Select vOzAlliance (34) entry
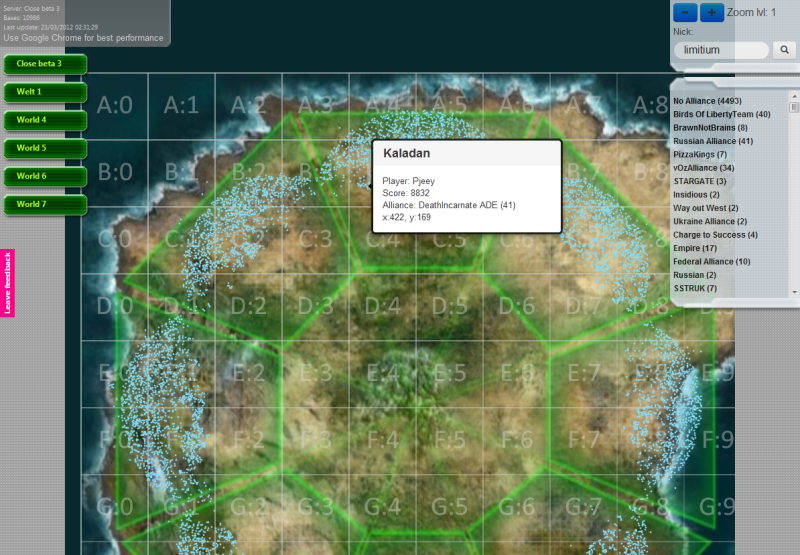 click(704, 168)
